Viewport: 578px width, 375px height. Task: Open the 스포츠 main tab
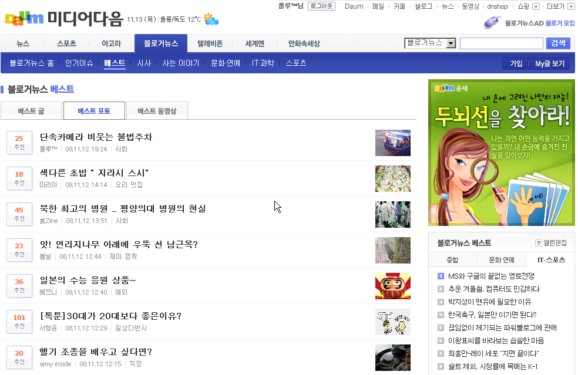pos(66,44)
